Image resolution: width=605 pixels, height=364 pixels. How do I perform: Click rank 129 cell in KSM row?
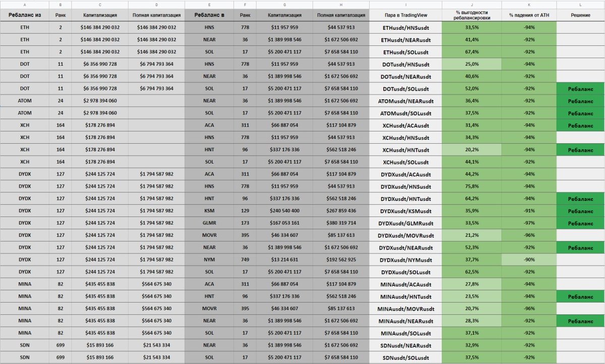pyautogui.click(x=245, y=211)
